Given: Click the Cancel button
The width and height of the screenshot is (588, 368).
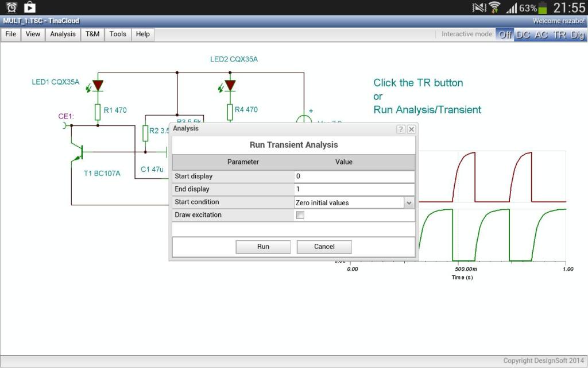Looking at the screenshot, I should (x=324, y=247).
